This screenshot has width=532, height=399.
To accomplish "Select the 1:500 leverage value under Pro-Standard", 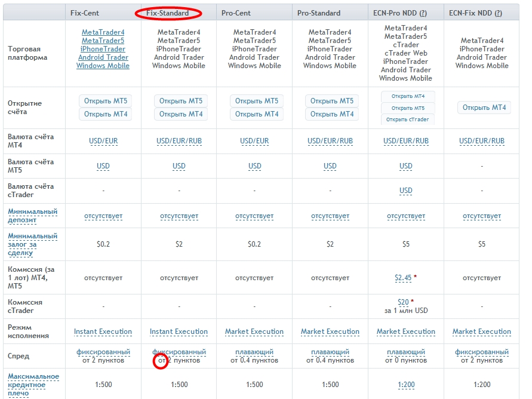I will tap(330, 385).
